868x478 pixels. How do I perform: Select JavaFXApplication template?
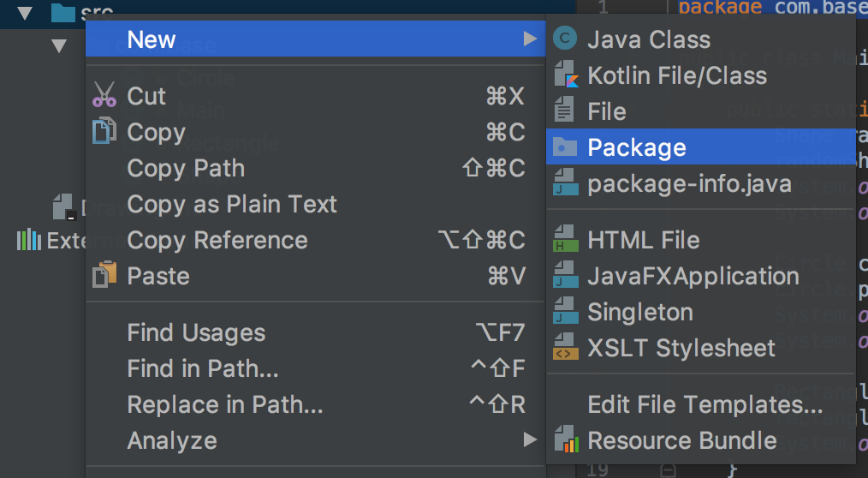pyautogui.click(x=693, y=276)
